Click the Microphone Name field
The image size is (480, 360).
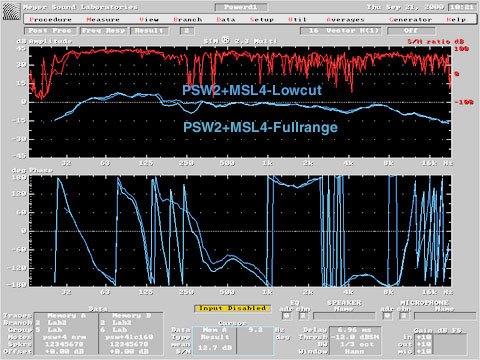[x=445, y=316]
